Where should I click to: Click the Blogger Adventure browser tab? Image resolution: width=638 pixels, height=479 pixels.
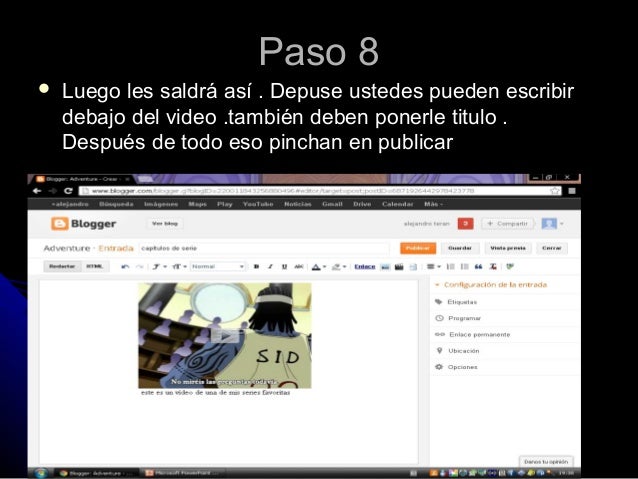click(83, 179)
